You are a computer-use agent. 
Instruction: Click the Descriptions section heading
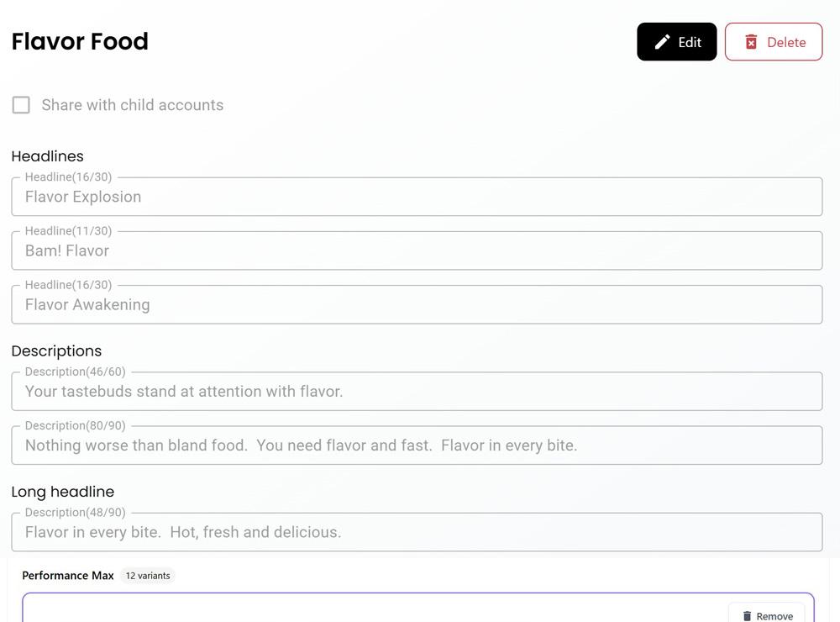[56, 351]
